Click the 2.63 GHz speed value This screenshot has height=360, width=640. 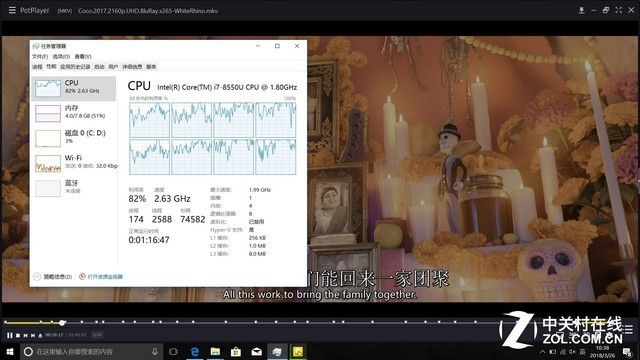172,199
